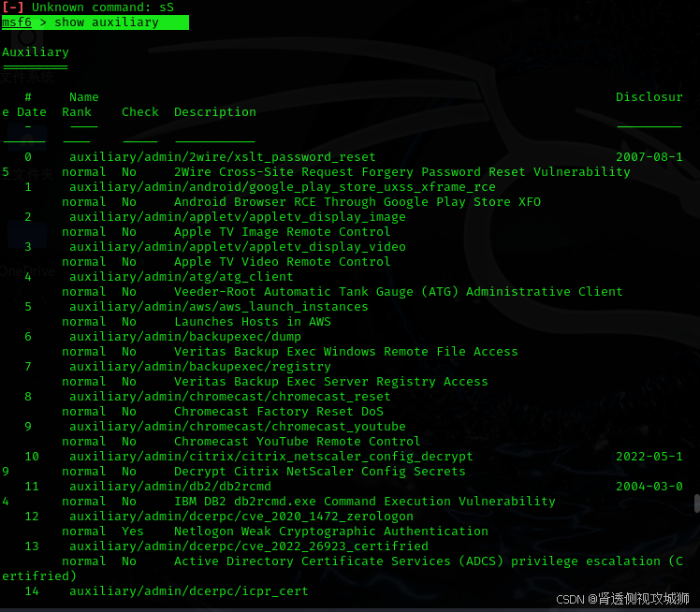Click 'Apple TV Video Remote Control' description
Viewport: 700px width, 612px height.
(x=282, y=262)
